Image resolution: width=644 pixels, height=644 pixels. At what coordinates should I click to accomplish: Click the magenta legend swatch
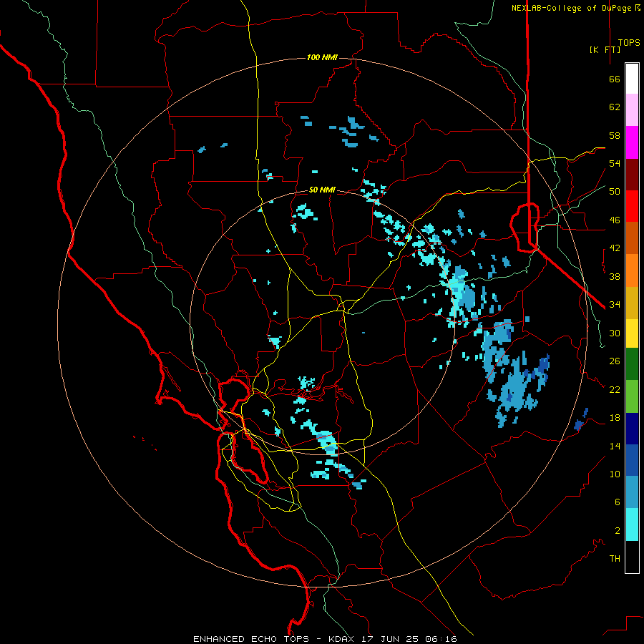point(632,142)
